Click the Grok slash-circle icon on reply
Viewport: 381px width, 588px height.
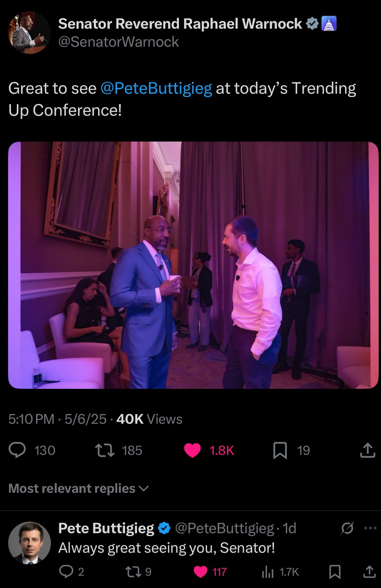[x=347, y=528]
